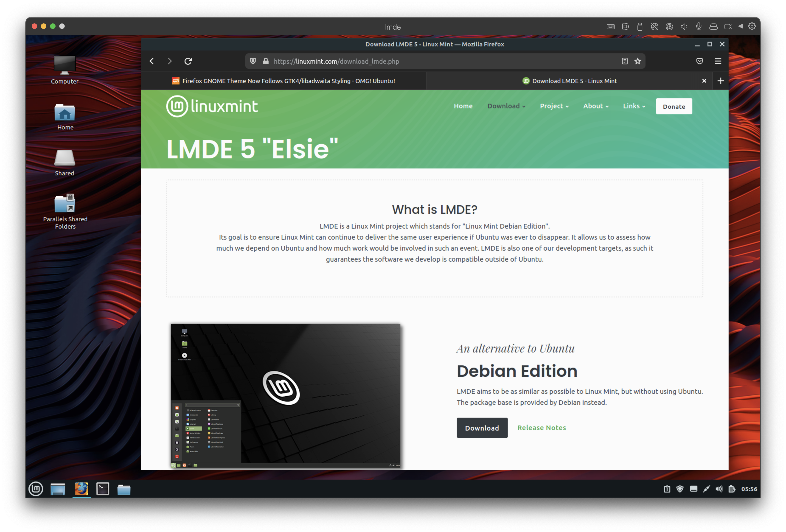This screenshot has width=786, height=532.
Task: Select the Download LMDE 5 - Linux Mint tab
Action: point(570,81)
